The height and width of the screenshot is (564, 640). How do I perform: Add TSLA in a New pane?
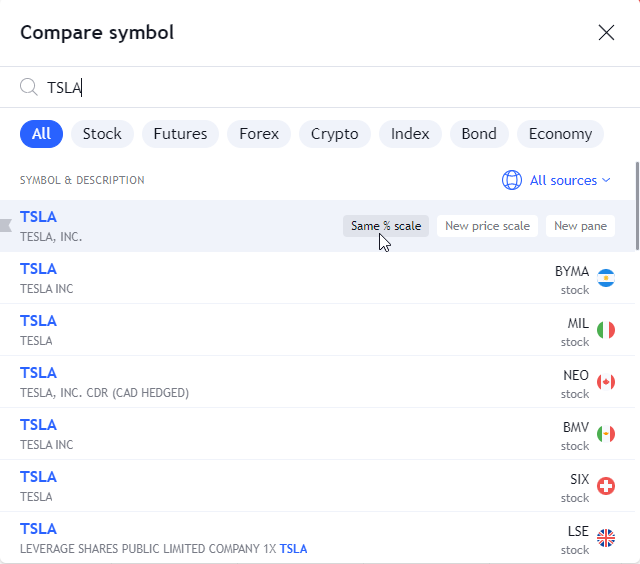coord(580,226)
